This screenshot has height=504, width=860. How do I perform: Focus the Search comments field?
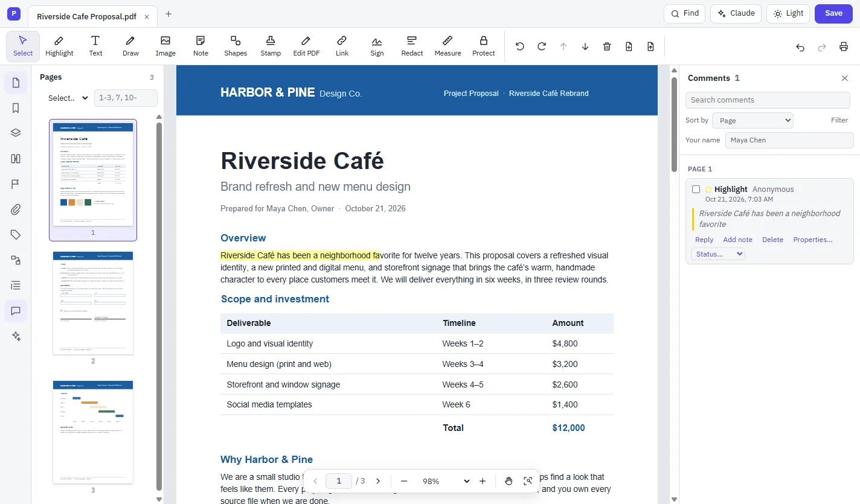tap(768, 100)
